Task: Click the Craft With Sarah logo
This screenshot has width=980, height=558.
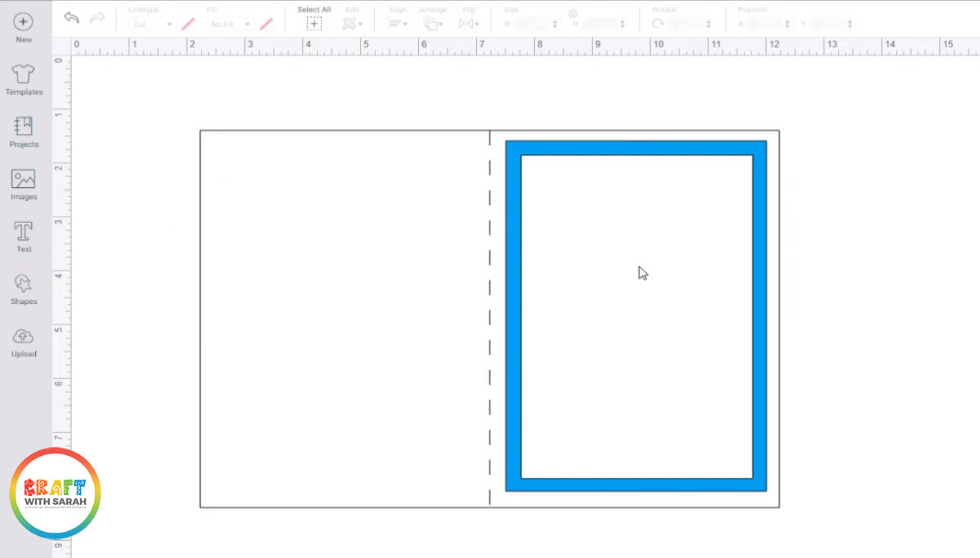Action: (x=54, y=493)
